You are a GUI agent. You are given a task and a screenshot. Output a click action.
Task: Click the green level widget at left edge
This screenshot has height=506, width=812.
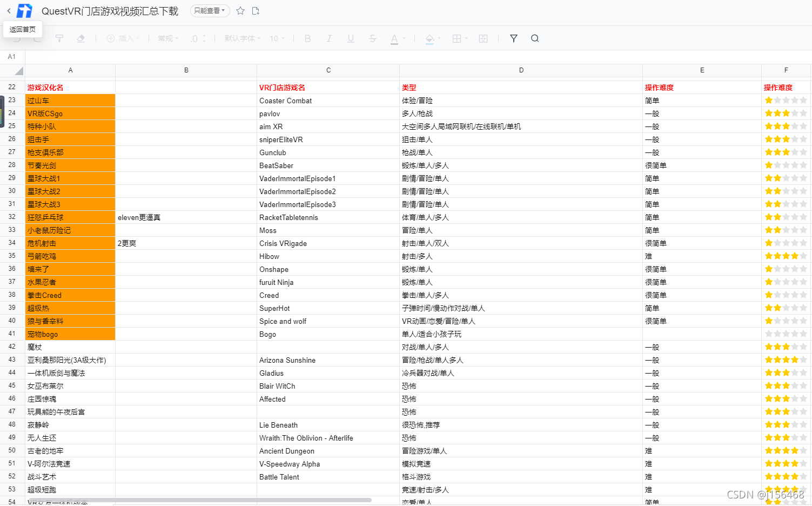pyautogui.click(x=2, y=111)
